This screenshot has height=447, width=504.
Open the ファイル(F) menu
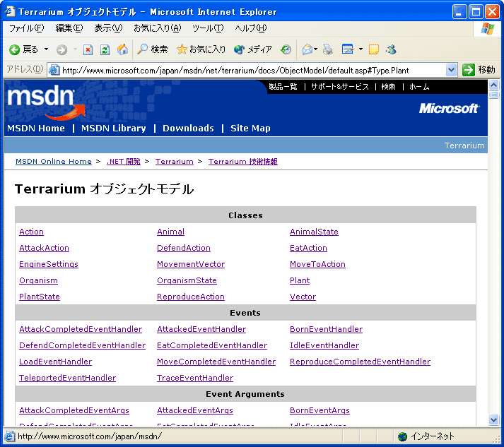(26, 28)
